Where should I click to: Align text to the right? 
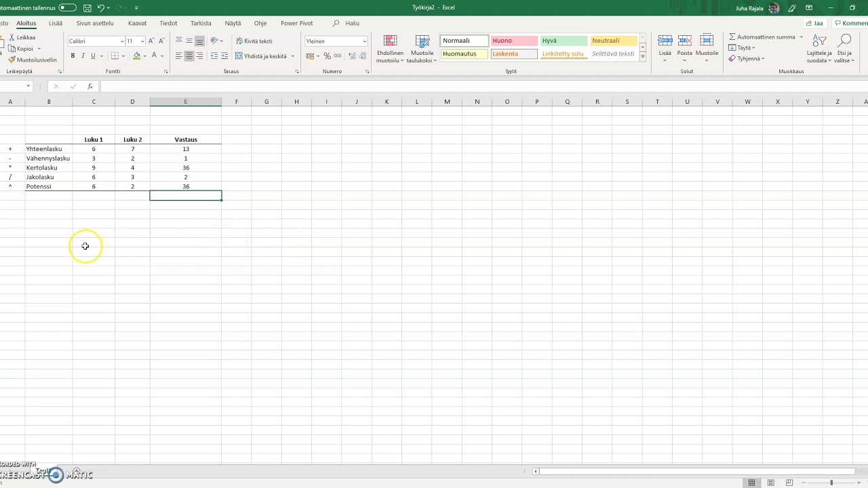coord(199,56)
